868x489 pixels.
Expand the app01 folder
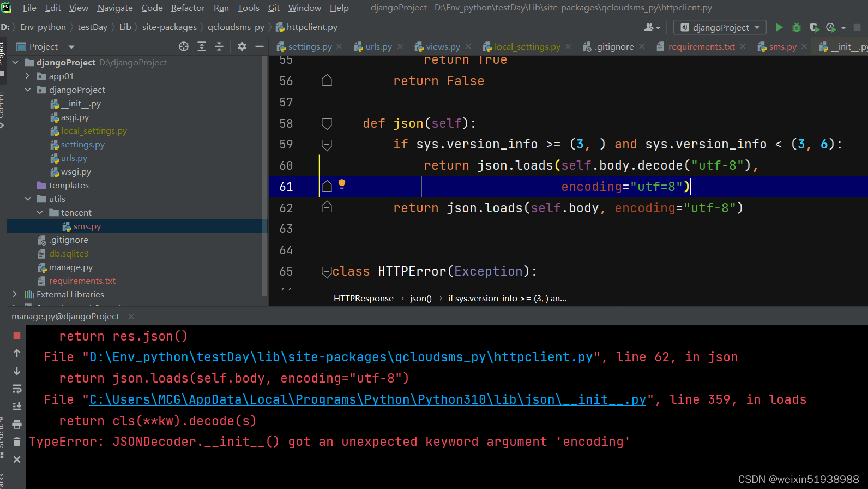(x=27, y=76)
